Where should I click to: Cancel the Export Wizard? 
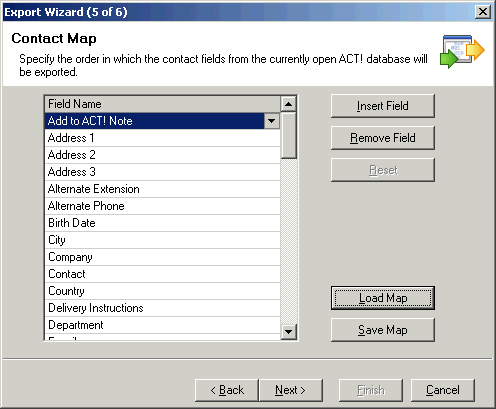pyautogui.click(x=443, y=390)
